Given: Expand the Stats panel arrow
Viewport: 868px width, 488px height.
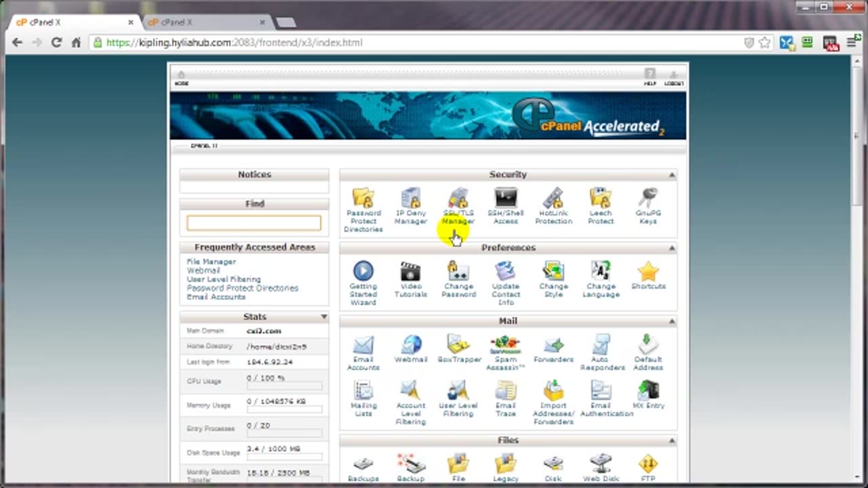Looking at the screenshot, I should coord(323,317).
